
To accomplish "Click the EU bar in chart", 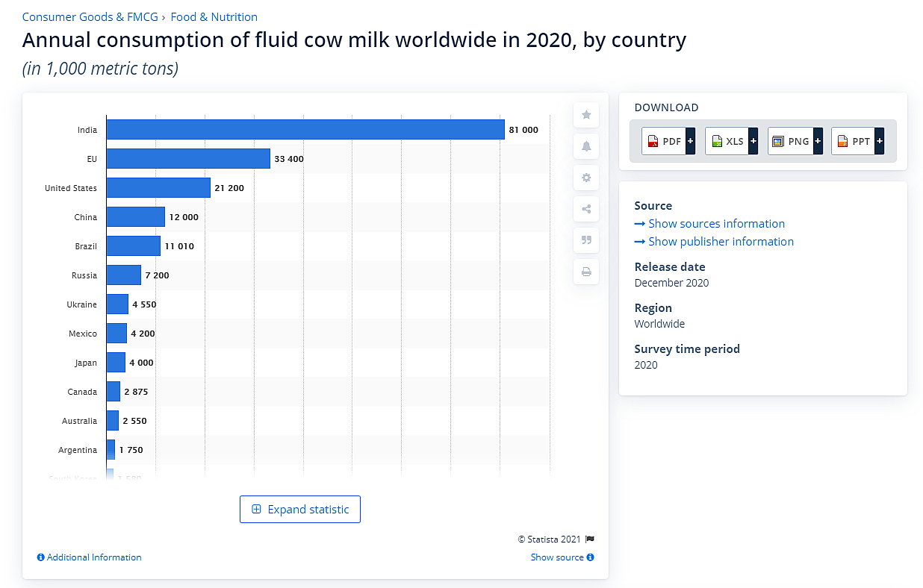I will click(188, 159).
